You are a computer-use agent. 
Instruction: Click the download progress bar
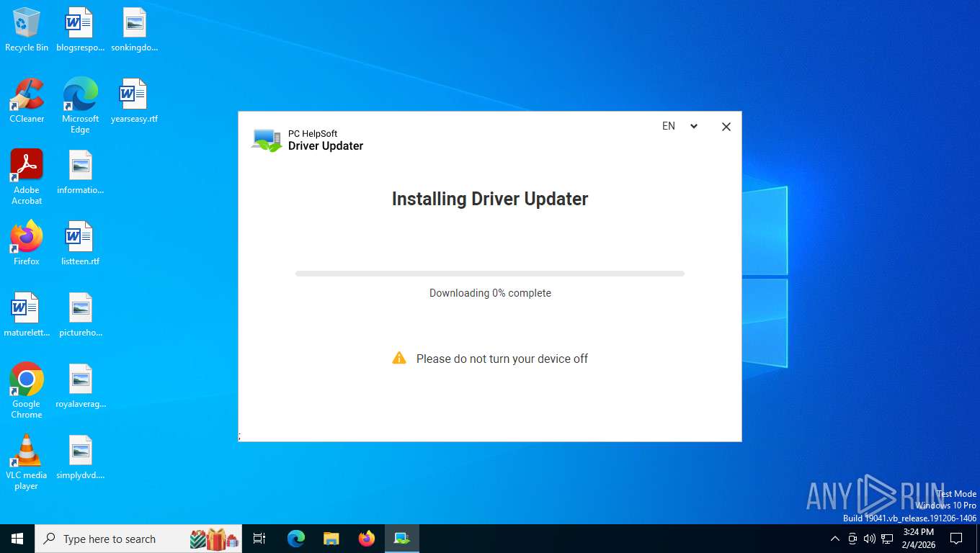click(490, 274)
